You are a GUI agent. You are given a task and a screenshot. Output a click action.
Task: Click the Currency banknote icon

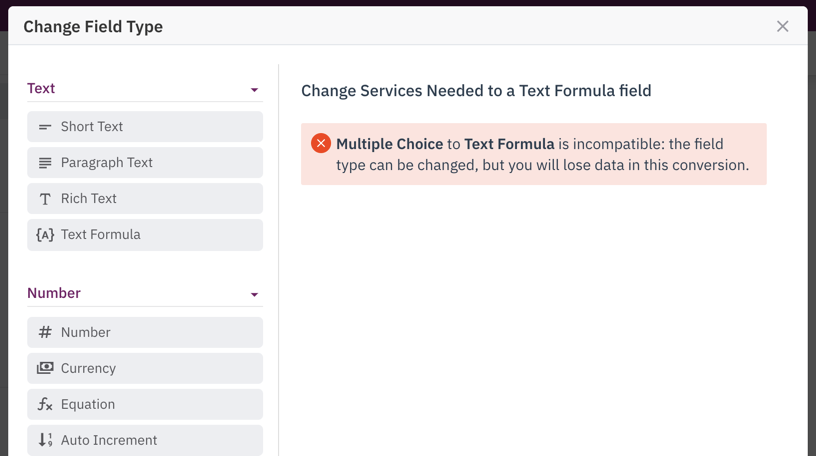point(45,368)
